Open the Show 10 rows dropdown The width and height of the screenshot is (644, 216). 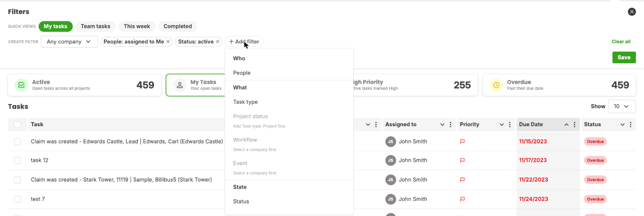point(622,106)
